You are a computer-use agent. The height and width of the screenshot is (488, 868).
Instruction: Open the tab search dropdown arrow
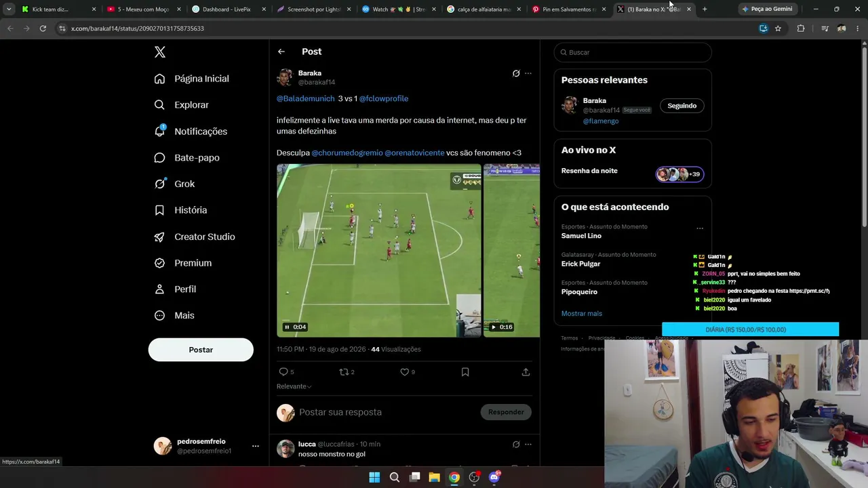[x=9, y=9]
